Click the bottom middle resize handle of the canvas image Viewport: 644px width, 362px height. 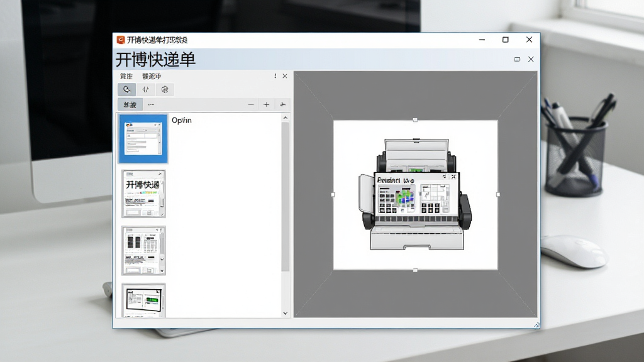415,270
